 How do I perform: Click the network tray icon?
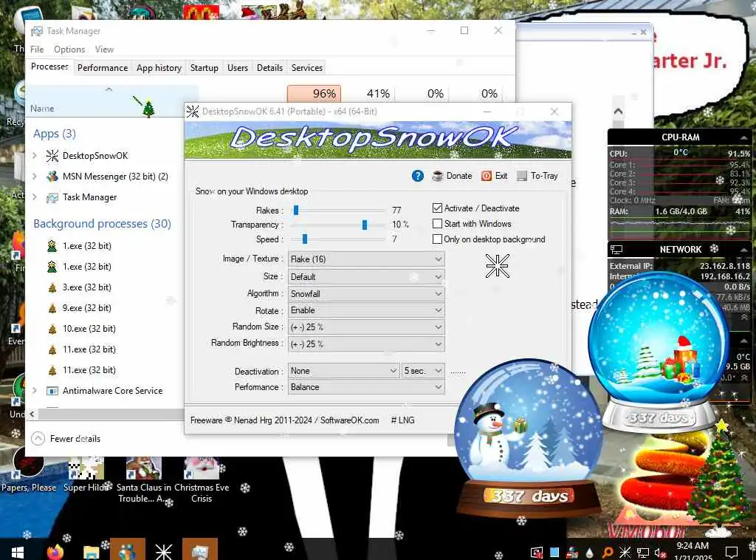(642, 553)
